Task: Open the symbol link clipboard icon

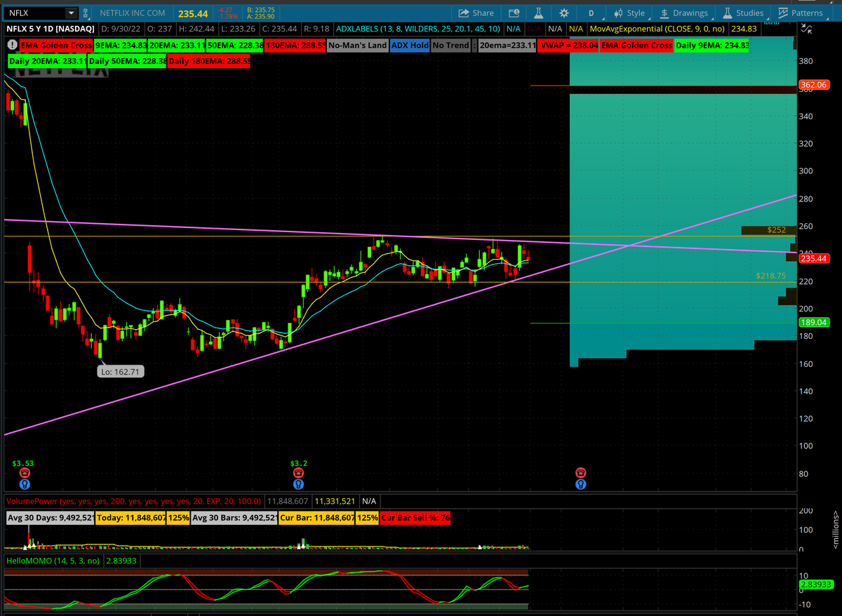Action: click(86, 13)
